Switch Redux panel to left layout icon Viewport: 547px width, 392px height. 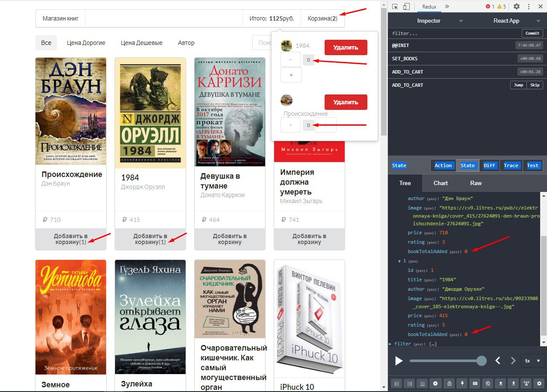tap(396, 383)
